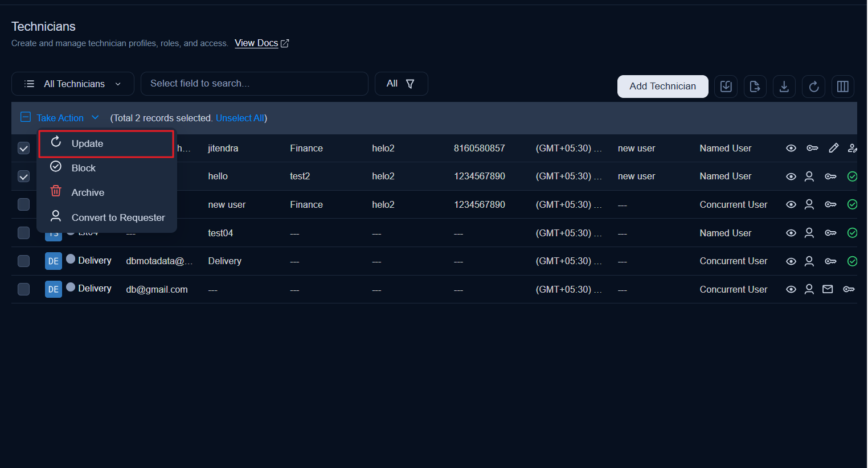Click the user icon in the test04 row
Screen dimensions: 868x468
click(x=809, y=233)
